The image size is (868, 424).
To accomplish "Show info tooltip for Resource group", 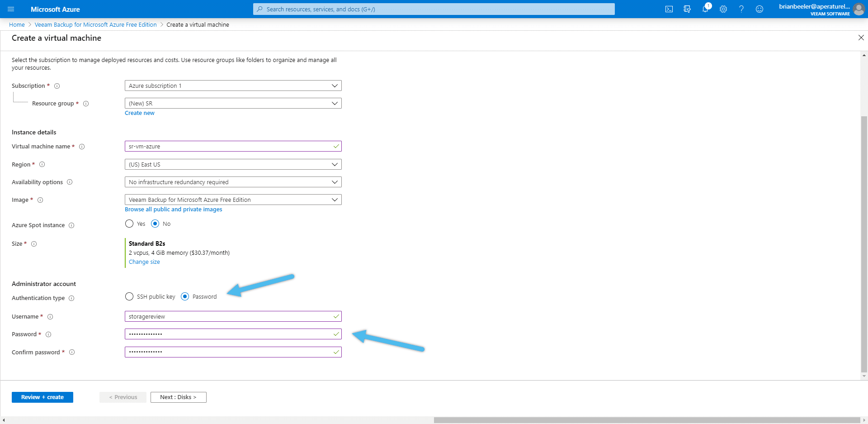I will pos(86,104).
